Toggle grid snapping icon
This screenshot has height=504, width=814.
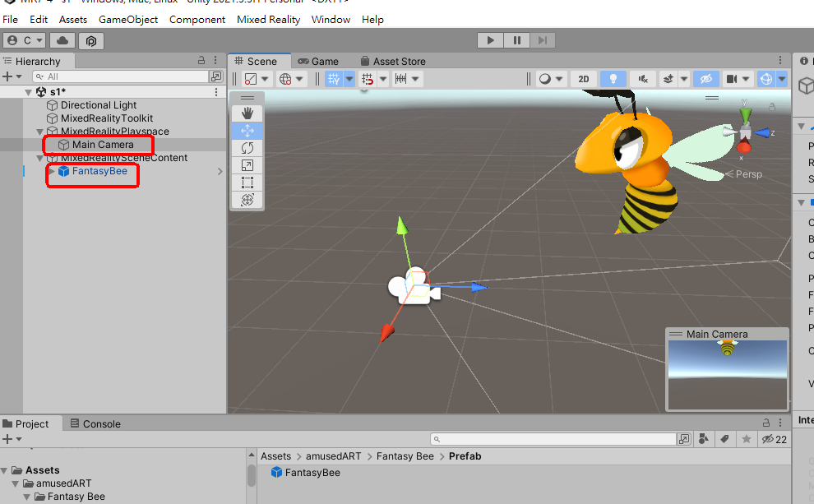coord(368,79)
